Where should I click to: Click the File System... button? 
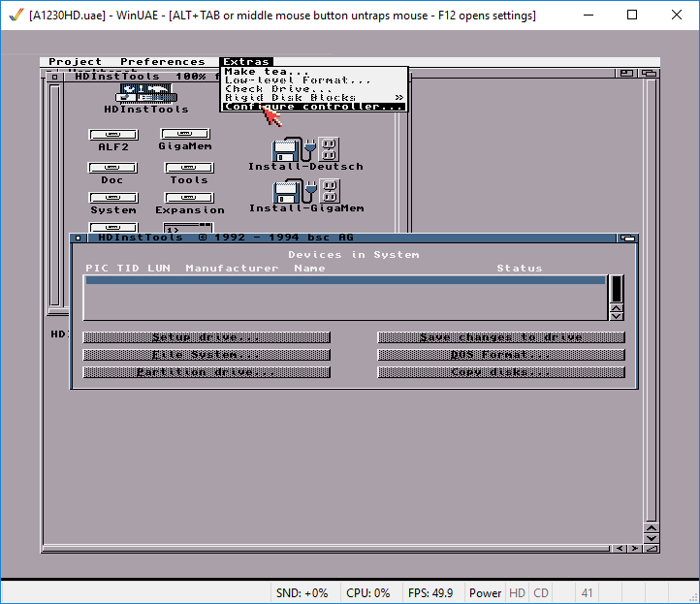coord(207,355)
